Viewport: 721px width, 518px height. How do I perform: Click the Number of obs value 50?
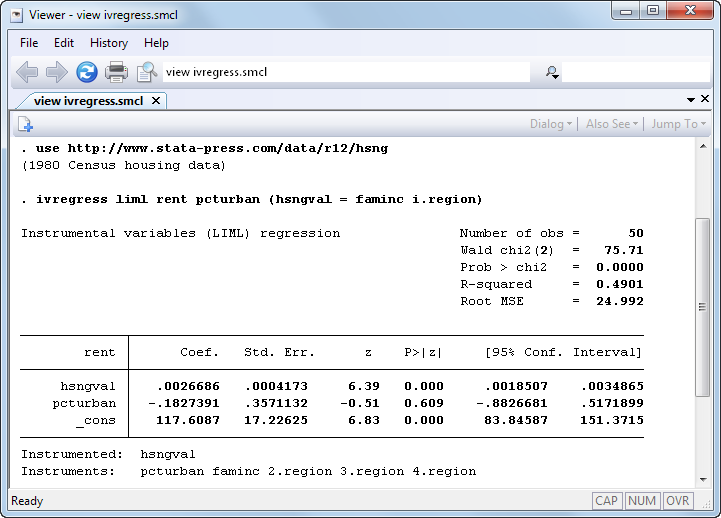pyautogui.click(x=636, y=233)
